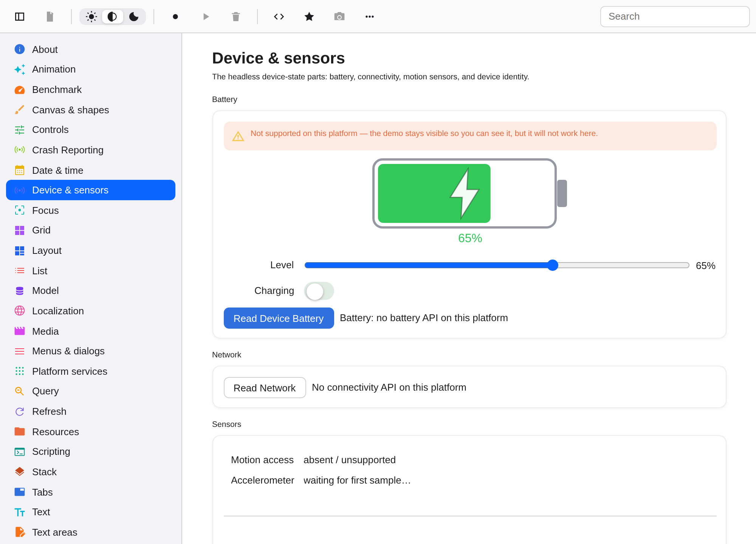Click the trash delete icon
The width and height of the screenshot is (756, 544).
[236, 17]
